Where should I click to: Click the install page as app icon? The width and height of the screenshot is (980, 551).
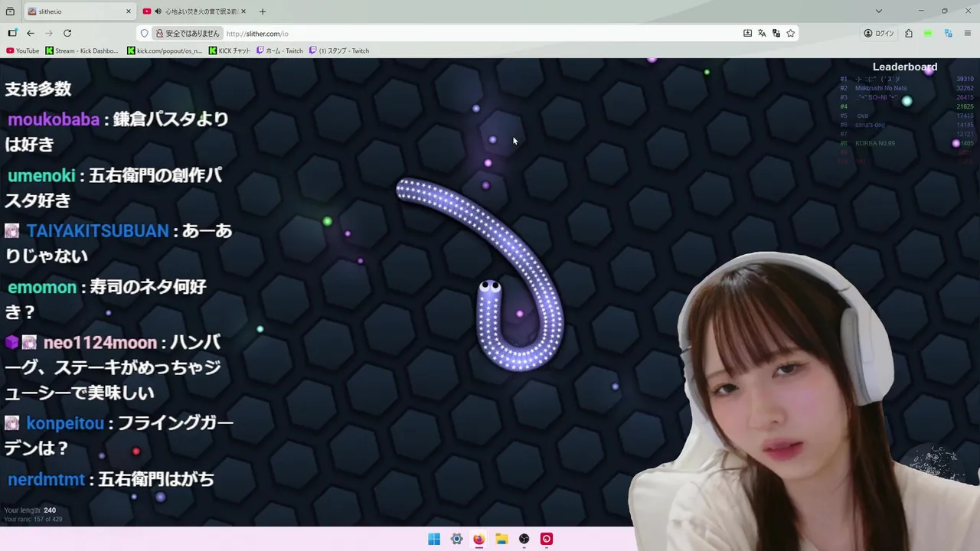click(747, 33)
